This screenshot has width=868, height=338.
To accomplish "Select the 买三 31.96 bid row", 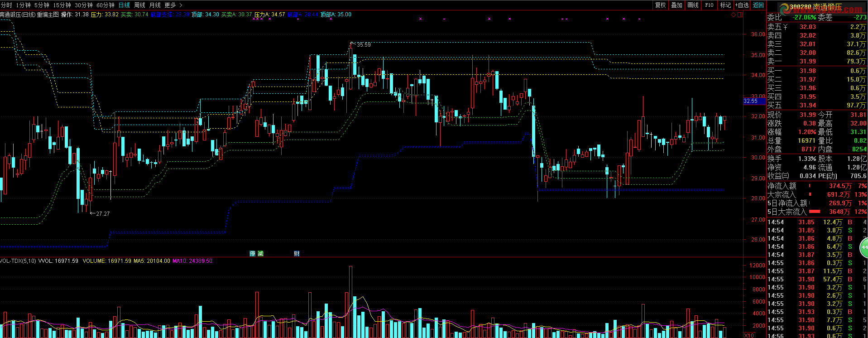I will (817, 88).
